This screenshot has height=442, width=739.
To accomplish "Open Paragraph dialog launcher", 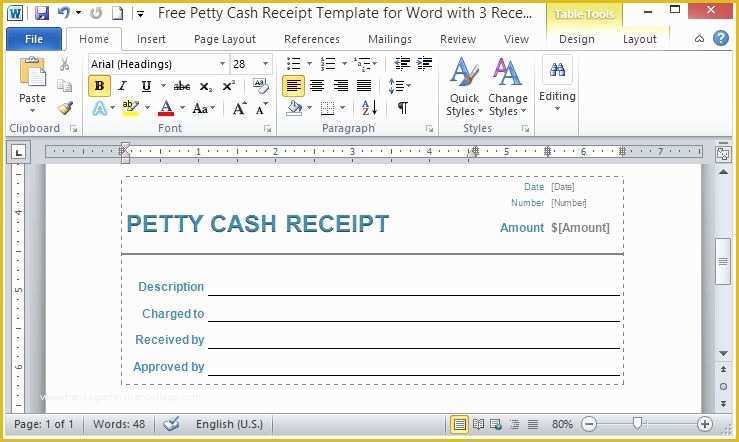I will click(429, 129).
